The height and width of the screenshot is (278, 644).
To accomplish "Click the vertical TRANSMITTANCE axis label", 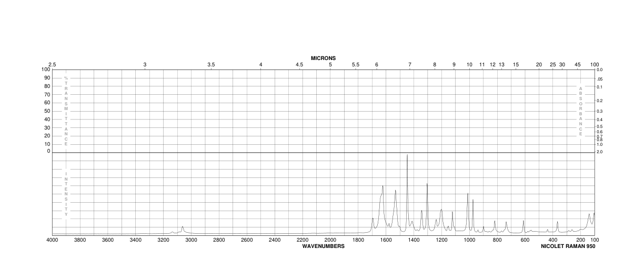I will [x=66, y=111].
